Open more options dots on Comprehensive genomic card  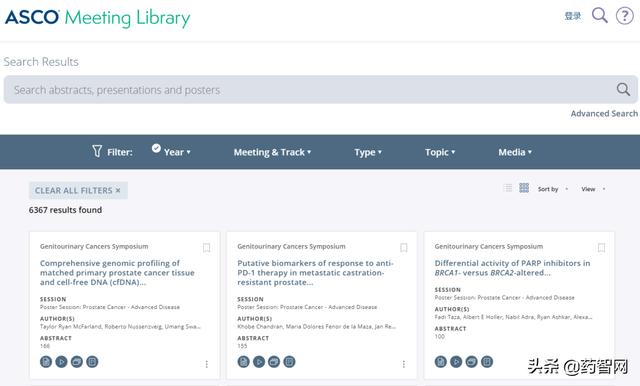click(207, 364)
